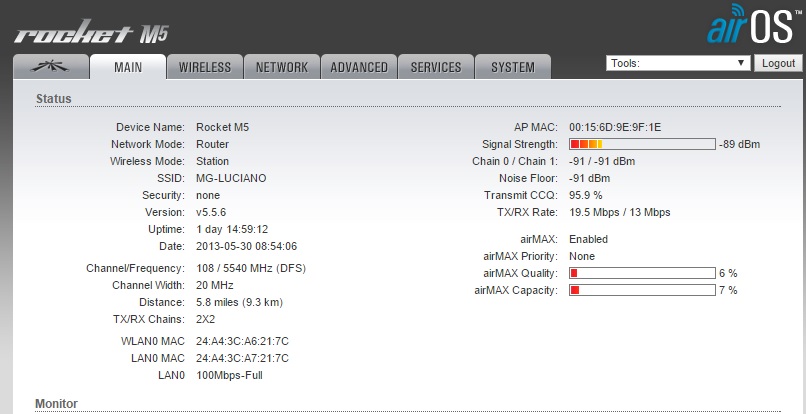Click the airMAX Capacity bar
Viewport: 806px width, 414px height.
point(642,290)
